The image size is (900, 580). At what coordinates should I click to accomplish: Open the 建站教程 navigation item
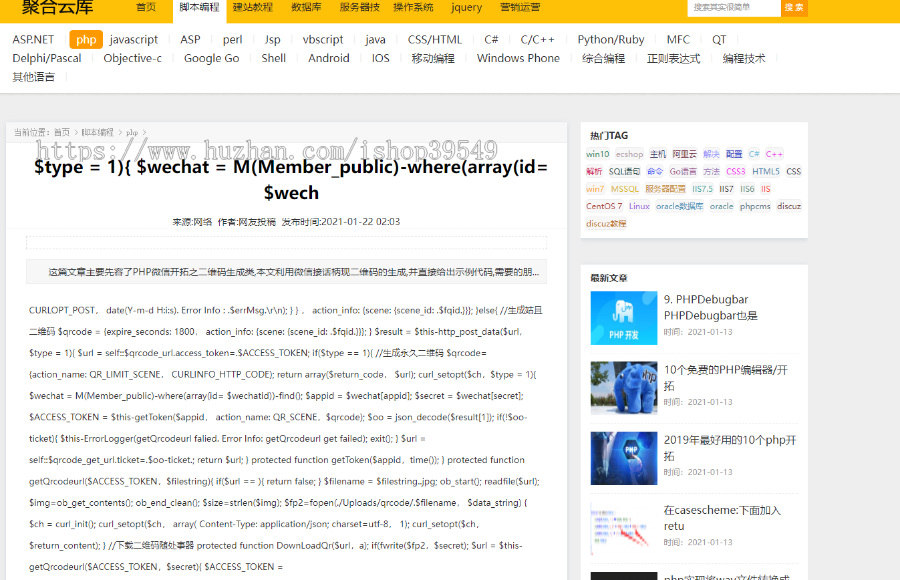point(253,7)
